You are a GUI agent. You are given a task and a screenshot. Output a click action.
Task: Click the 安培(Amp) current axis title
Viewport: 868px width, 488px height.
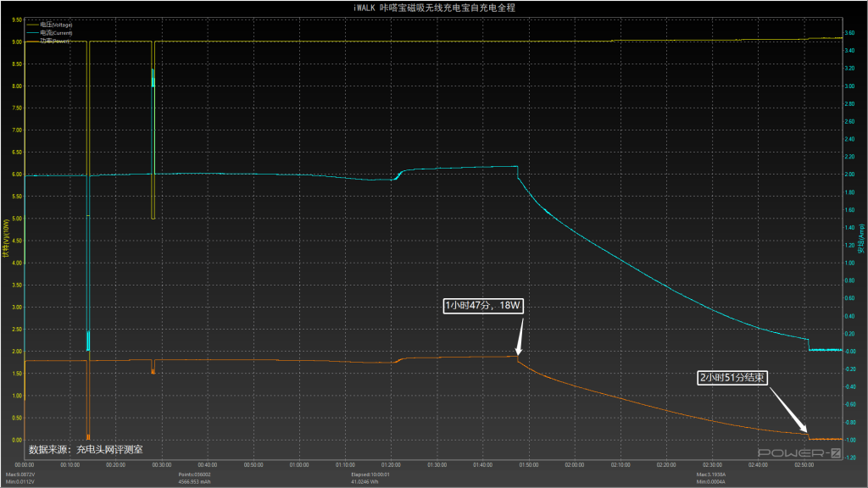(862, 239)
